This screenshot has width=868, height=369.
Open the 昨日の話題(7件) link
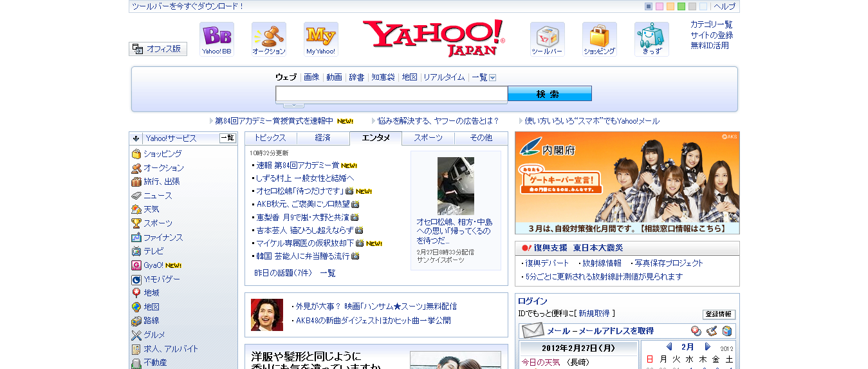(283, 273)
